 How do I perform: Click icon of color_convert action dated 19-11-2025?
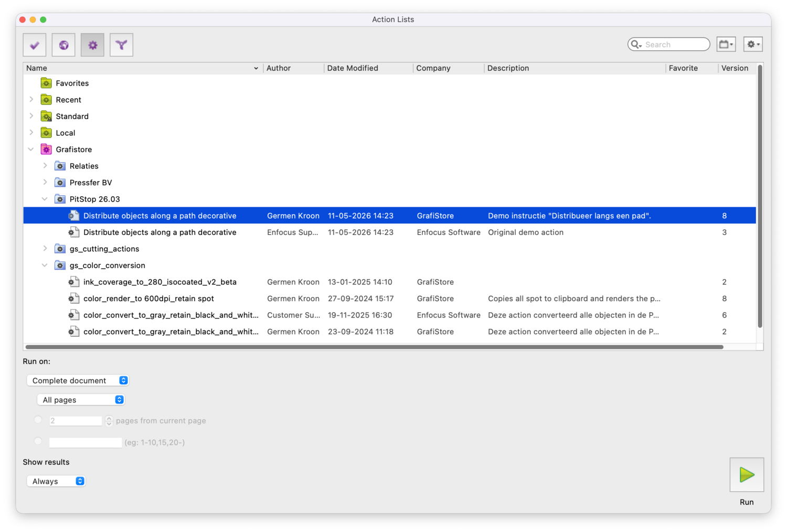pyautogui.click(x=74, y=315)
